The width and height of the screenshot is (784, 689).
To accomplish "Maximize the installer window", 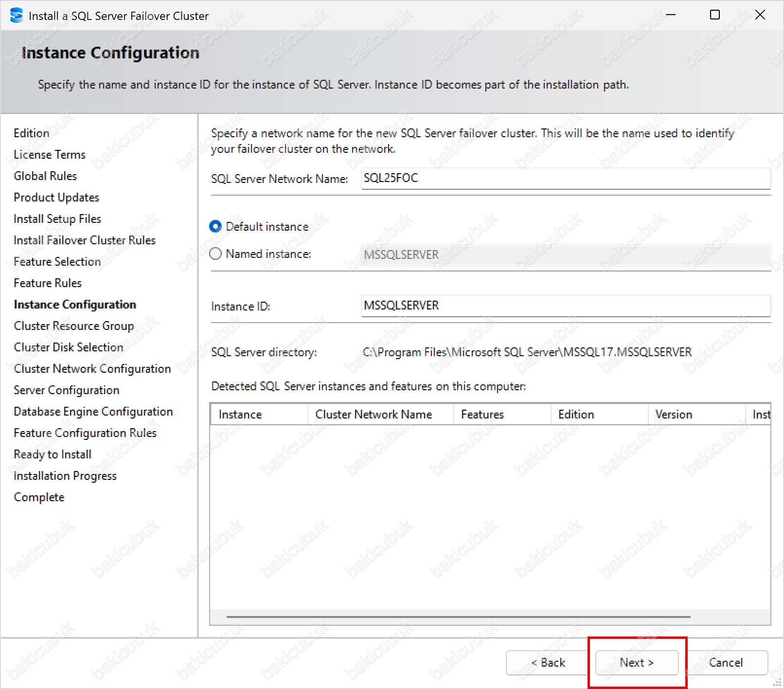I will (715, 15).
